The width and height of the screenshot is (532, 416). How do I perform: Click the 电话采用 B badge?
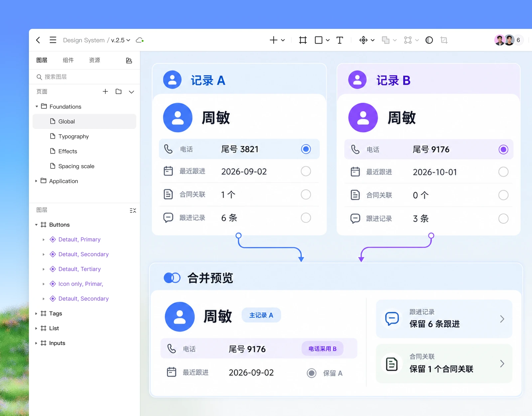click(323, 349)
